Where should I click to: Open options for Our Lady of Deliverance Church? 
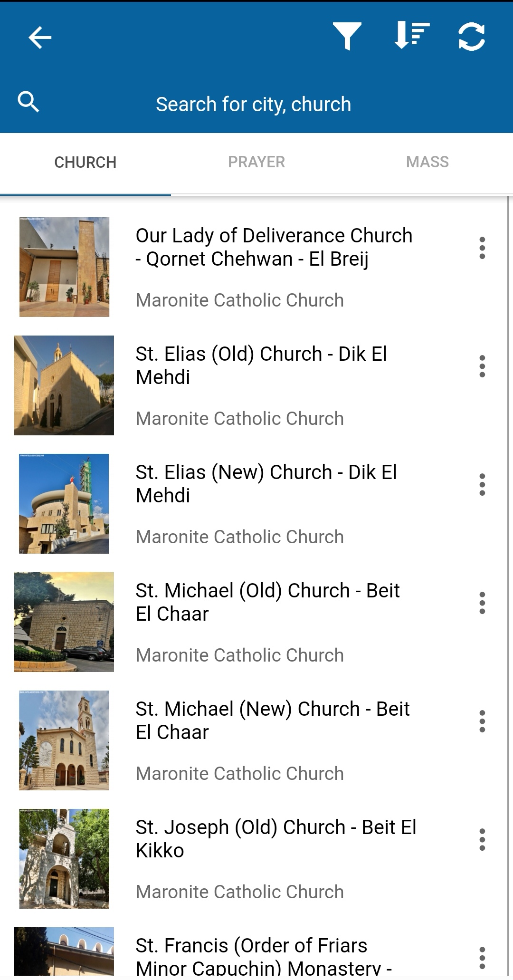tap(482, 248)
